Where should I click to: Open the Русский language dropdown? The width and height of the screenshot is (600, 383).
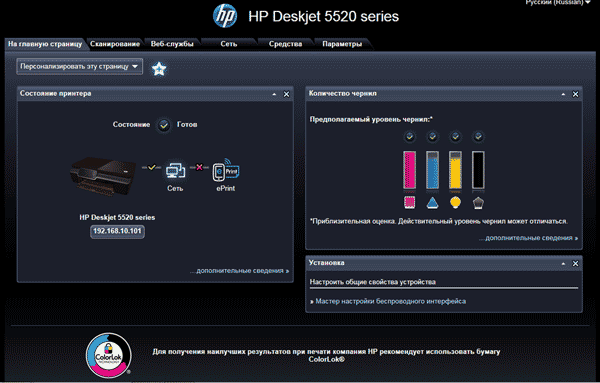click(558, 3)
